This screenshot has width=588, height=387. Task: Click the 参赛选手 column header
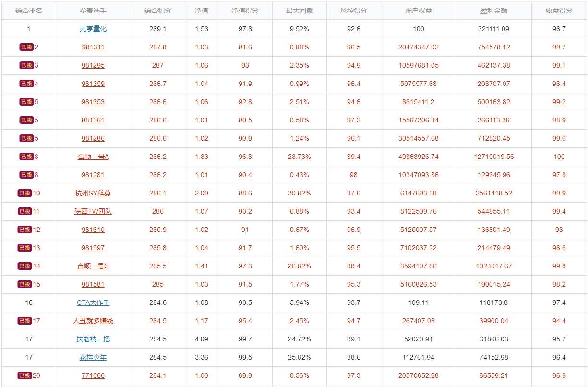click(x=93, y=11)
